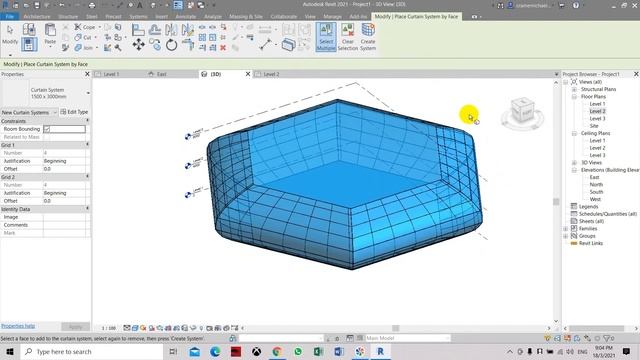The image size is (640, 360).
Task: Open Revit from the Windows taskbar
Action: pos(380,351)
